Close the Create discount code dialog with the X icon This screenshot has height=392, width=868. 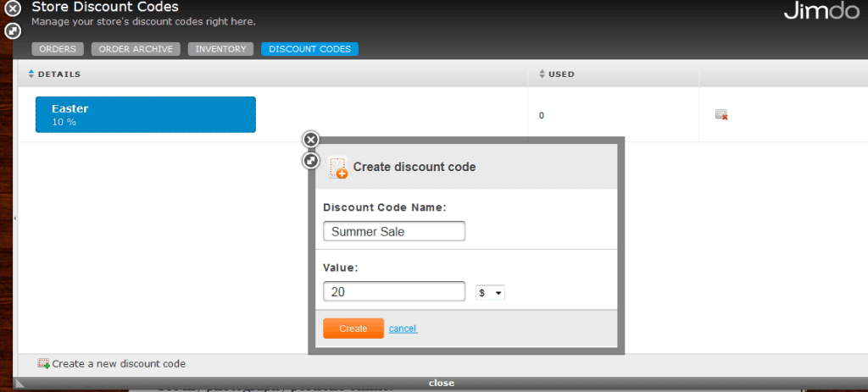(x=311, y=140)
